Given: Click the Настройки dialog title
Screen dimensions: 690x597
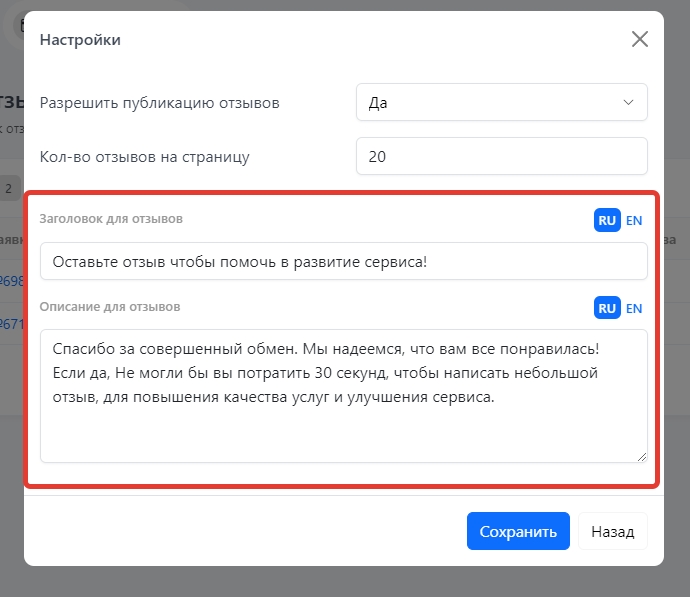Looking at the screenshot, I should coord(80,40).
